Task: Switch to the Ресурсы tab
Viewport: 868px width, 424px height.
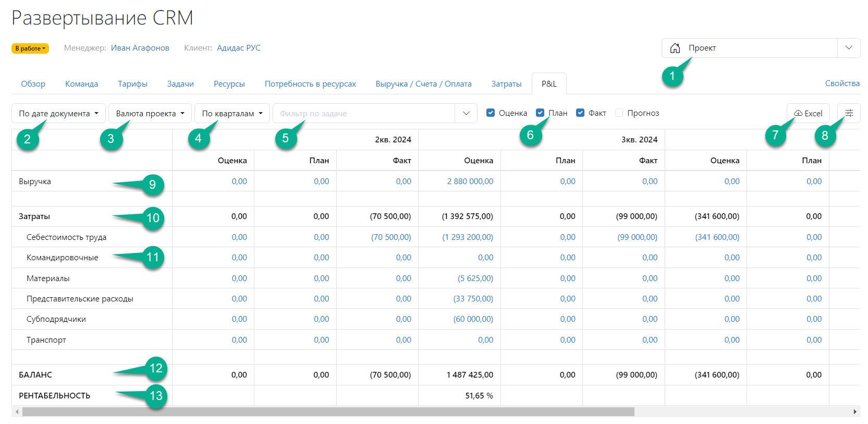Action: 229,83
